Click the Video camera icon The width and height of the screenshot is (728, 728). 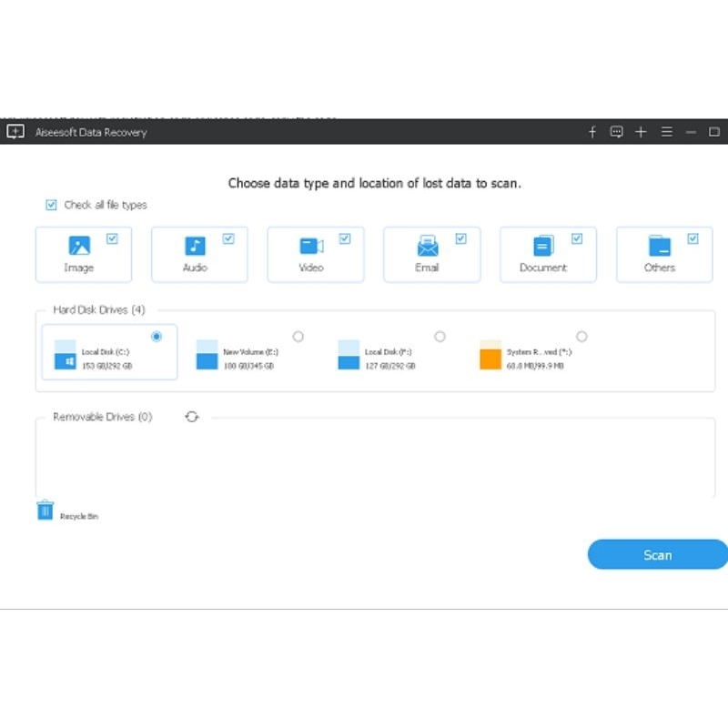pos(311,246)
